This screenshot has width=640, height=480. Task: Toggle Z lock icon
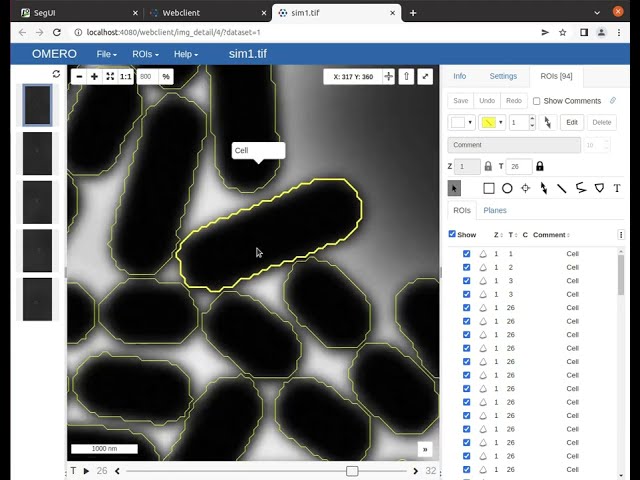coord(488,166)
